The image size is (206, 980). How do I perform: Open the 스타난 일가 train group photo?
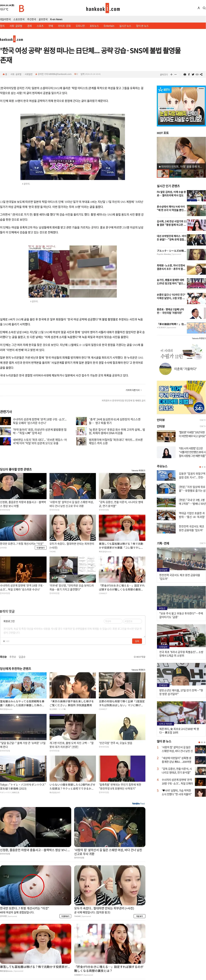coord(73,147)
